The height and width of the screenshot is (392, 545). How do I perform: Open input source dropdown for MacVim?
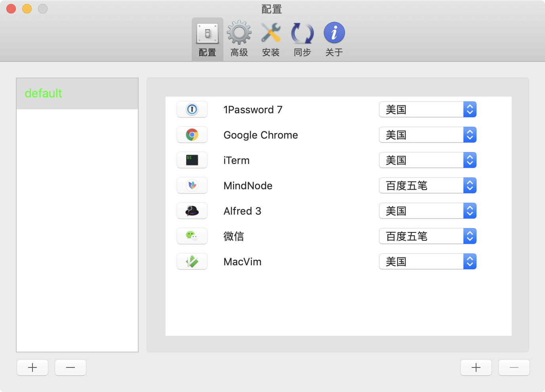(x=428, y=261)
